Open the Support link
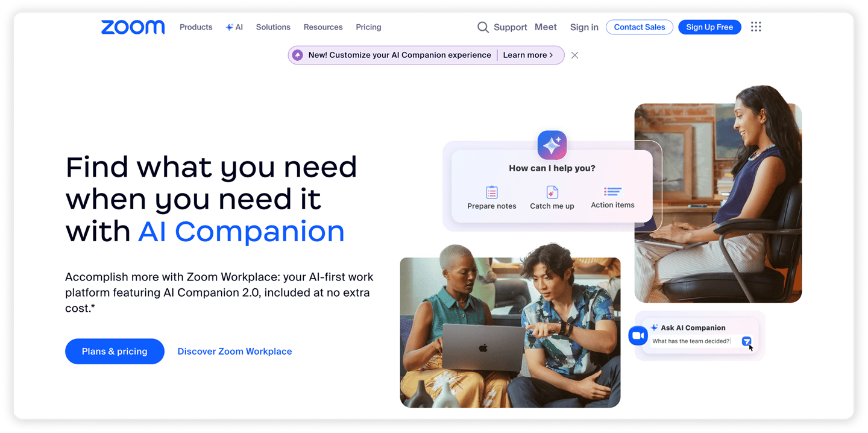 point(511,27)
